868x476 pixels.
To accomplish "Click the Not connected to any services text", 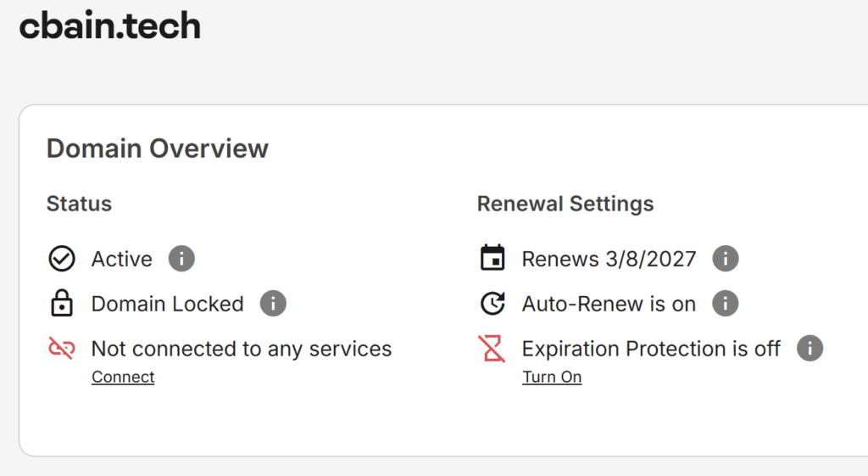I will 242,349.
